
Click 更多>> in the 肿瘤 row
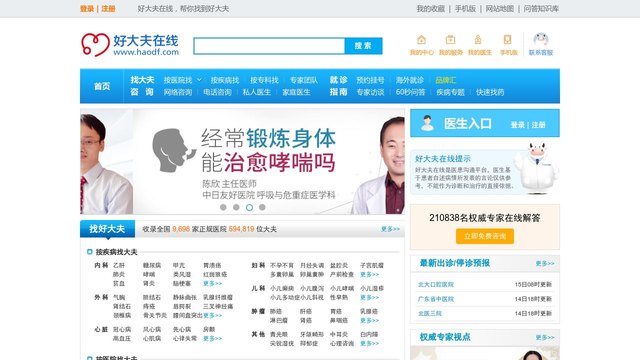[369, 320]
